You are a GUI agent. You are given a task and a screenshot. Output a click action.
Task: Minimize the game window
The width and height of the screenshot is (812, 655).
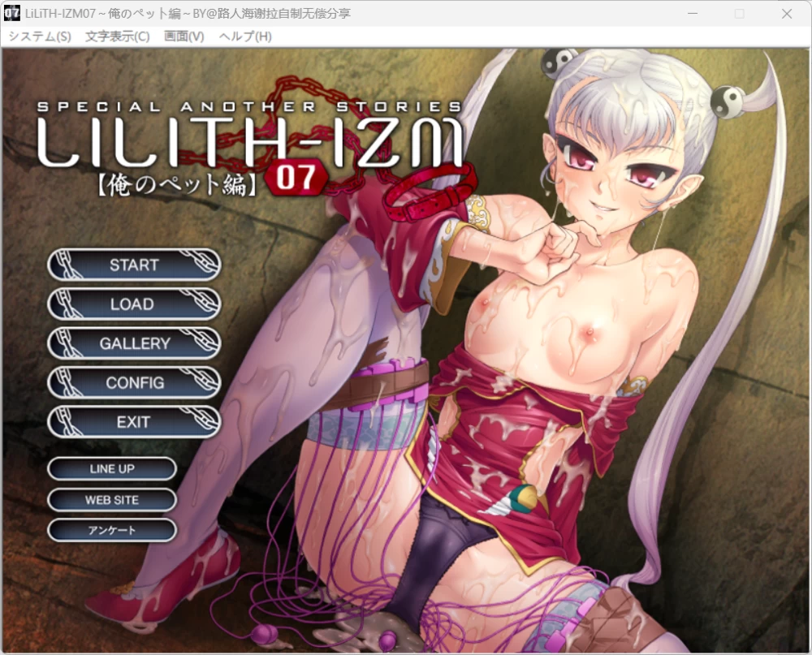tap(693, 14)
